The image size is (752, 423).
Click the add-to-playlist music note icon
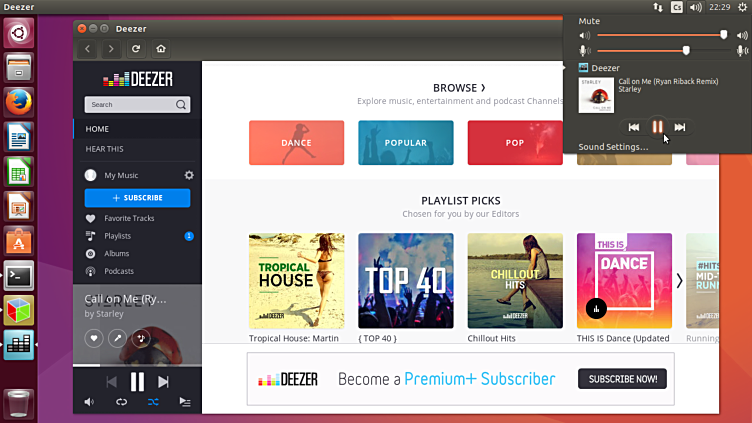click(x=141, y=339)
